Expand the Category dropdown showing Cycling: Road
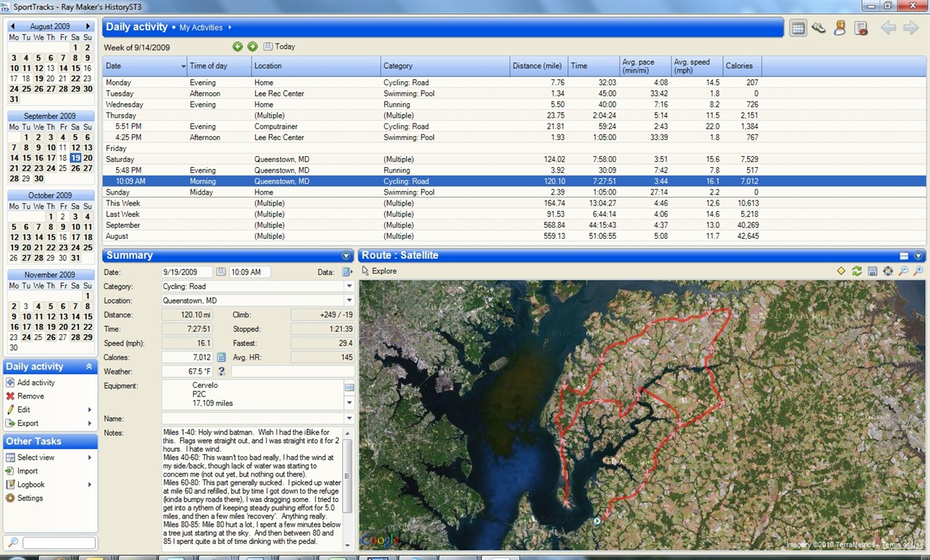 coord(349,286)
